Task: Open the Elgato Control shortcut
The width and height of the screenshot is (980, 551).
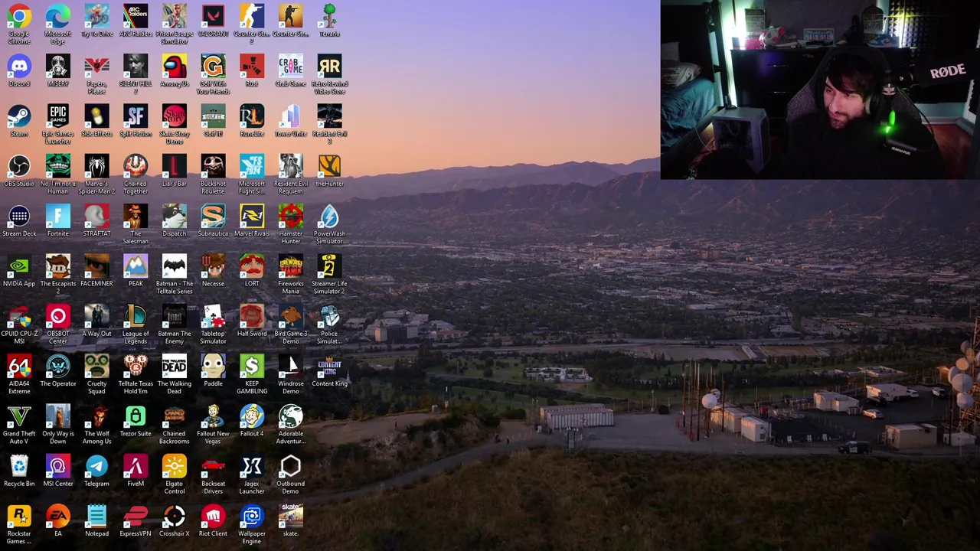Action: (x=174, y=466)
